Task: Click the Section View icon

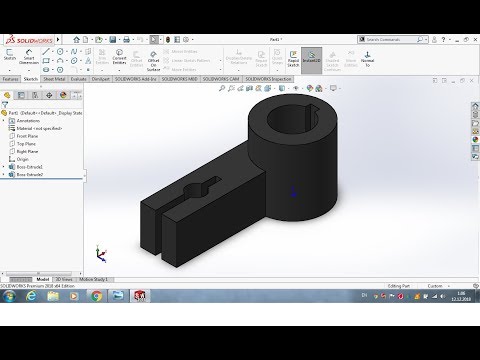Action: 249,88
